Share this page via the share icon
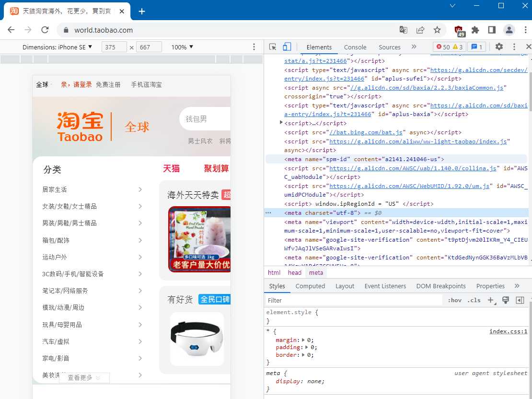The height and width of the screenshot is (399, 532). pyautogui.click(x=420, y=30)
